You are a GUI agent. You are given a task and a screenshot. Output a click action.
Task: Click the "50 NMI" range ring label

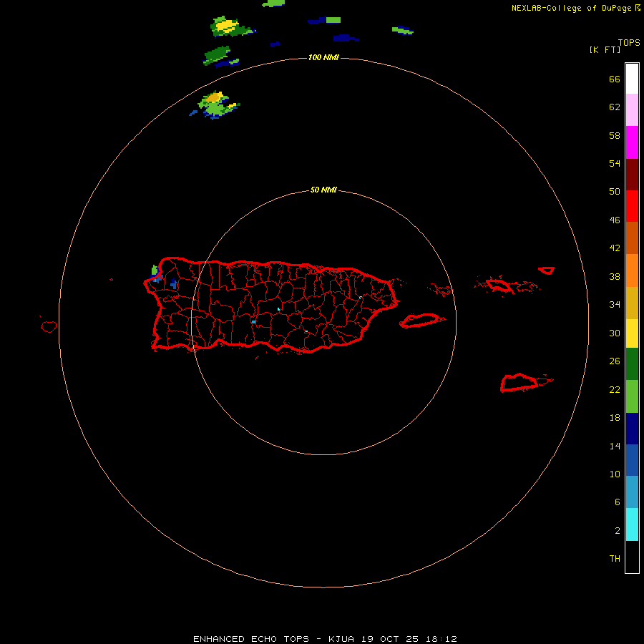[x=323, y=190]
